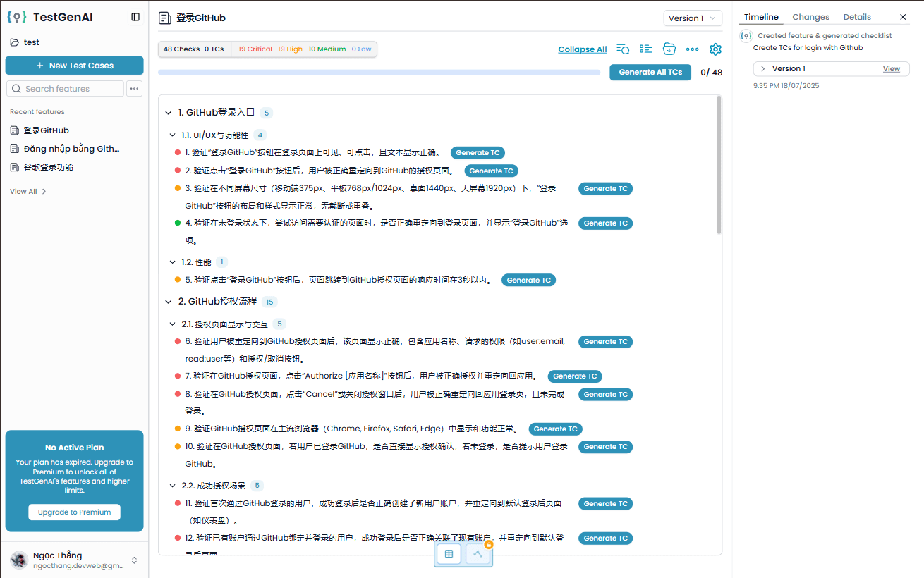Open the 谷歌登录功能 feature
Viewport: 924px width, 578px height.
[x=42, y=167]
